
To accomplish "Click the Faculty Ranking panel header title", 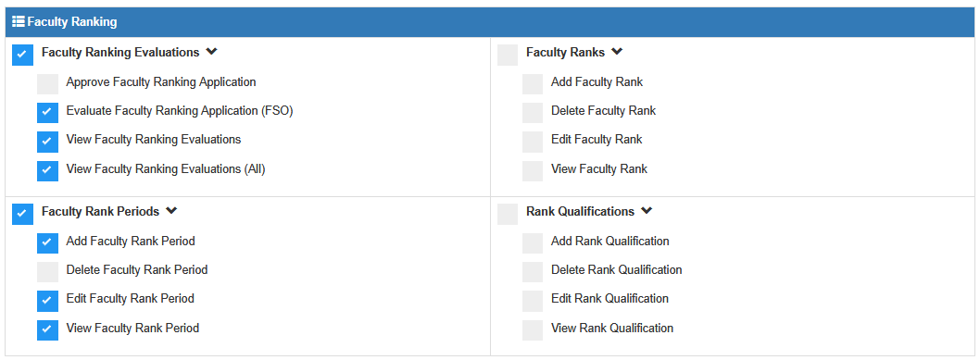I will click(72, 22).
